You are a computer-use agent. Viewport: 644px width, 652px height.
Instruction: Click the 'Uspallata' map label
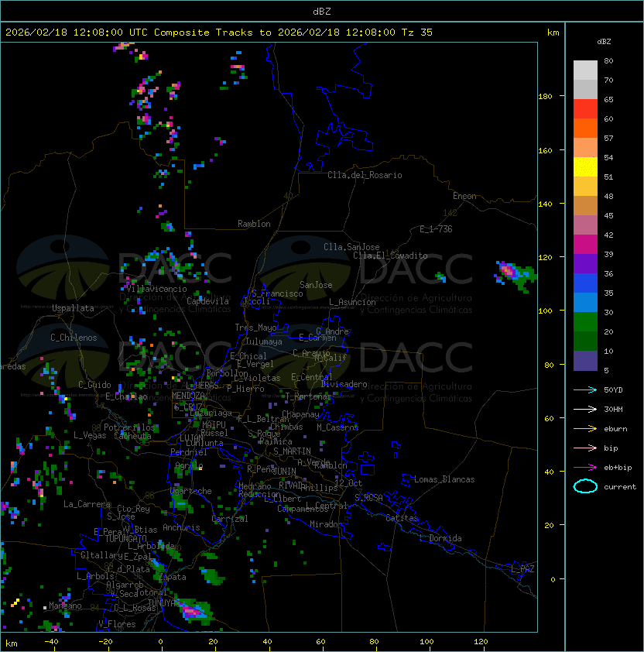click(73, 308)
